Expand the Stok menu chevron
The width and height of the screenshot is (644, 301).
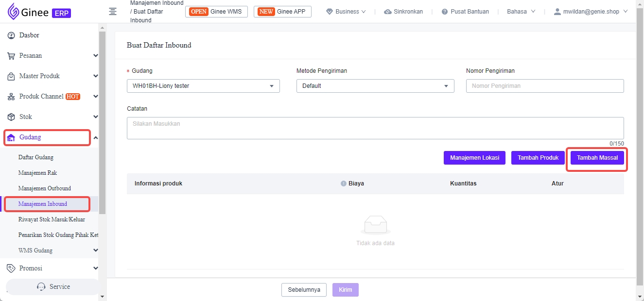click(x=95, y=117)
